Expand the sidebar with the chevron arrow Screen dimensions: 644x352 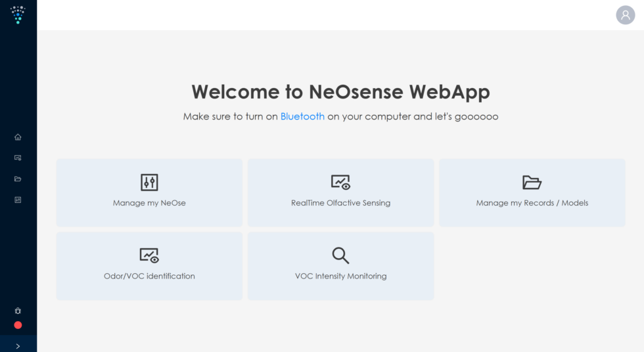[x=18, y=345]
